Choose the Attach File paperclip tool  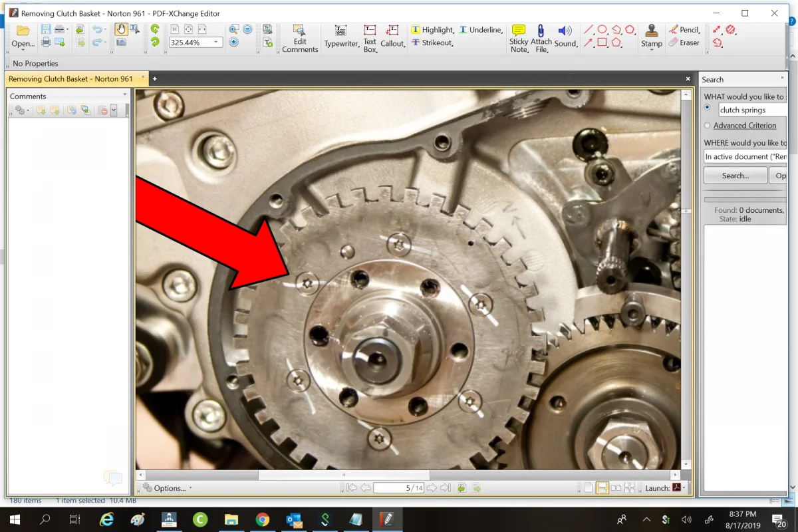[541, 37]
